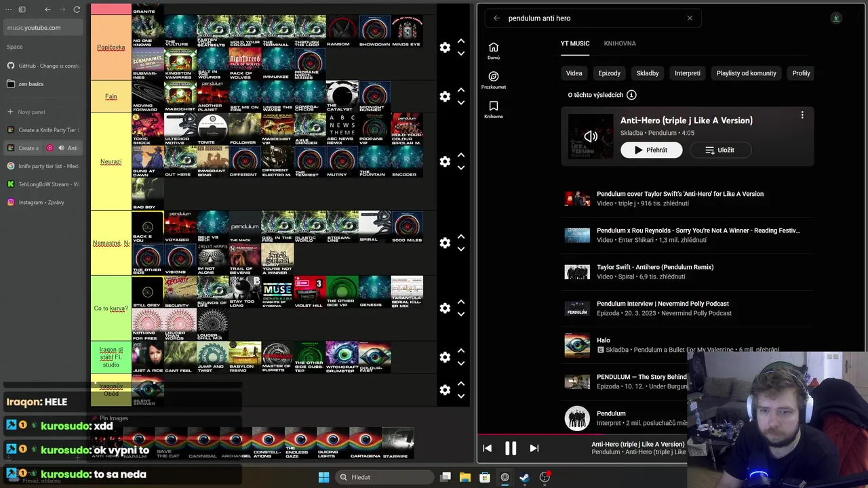Open Pendulum x Rou Reynolds result
Screen dimensions: 868x488
pos(698,230)
